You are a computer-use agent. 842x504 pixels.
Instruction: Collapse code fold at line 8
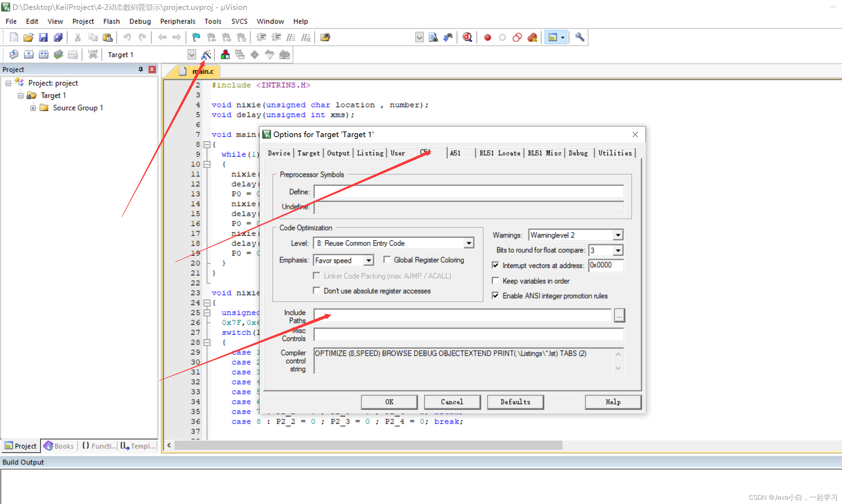point(207,144)
